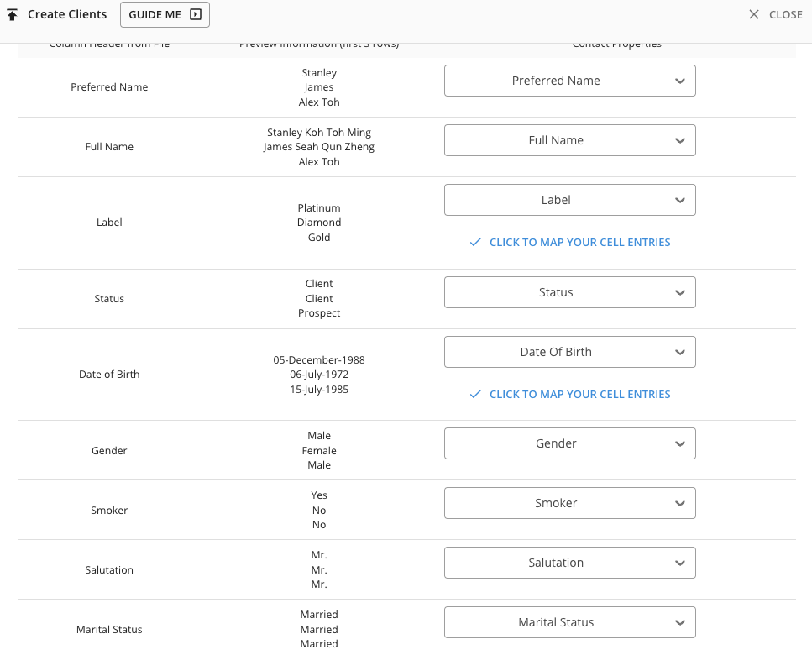The width and height of the screenshot is (812, 655).
Task: Click the chevron on the Preferred Name dropdown
Action: click(x=681, y=81)
